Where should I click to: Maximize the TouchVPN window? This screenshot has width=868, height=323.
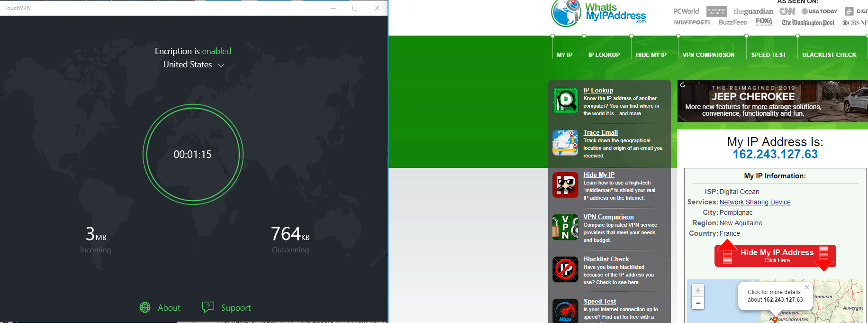[355, 8]
